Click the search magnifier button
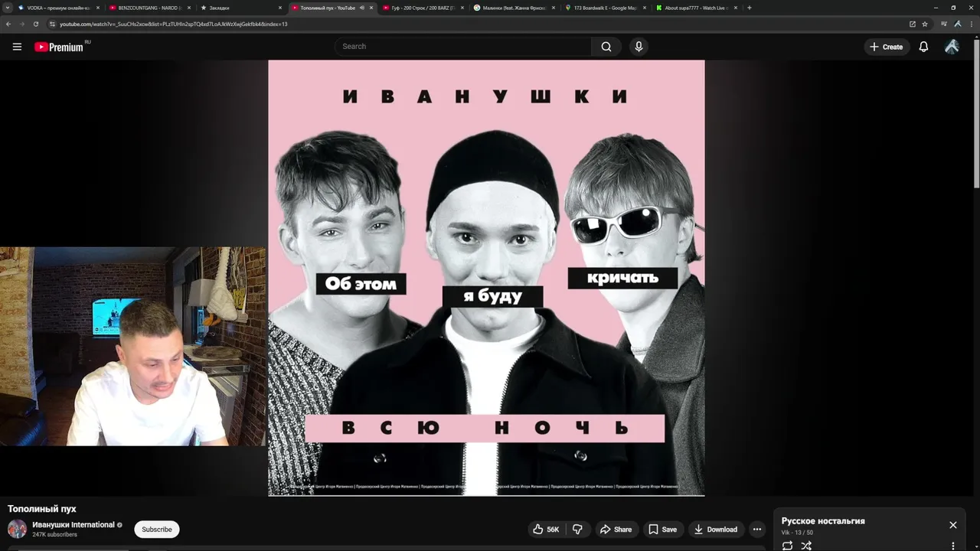This screenshot has width=980, height=551. click(606, 47)
